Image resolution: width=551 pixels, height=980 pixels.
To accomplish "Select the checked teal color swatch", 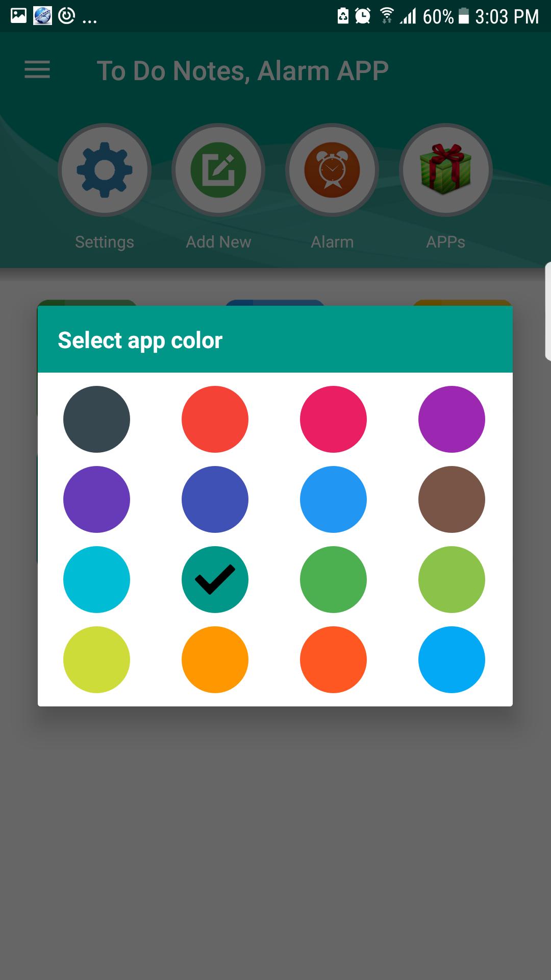I will 215,579.
